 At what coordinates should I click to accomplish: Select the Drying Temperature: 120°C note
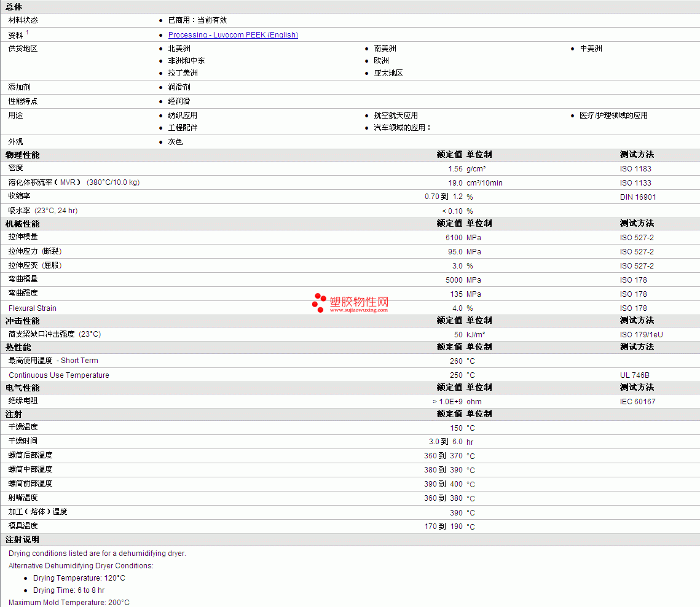[79, 578]
